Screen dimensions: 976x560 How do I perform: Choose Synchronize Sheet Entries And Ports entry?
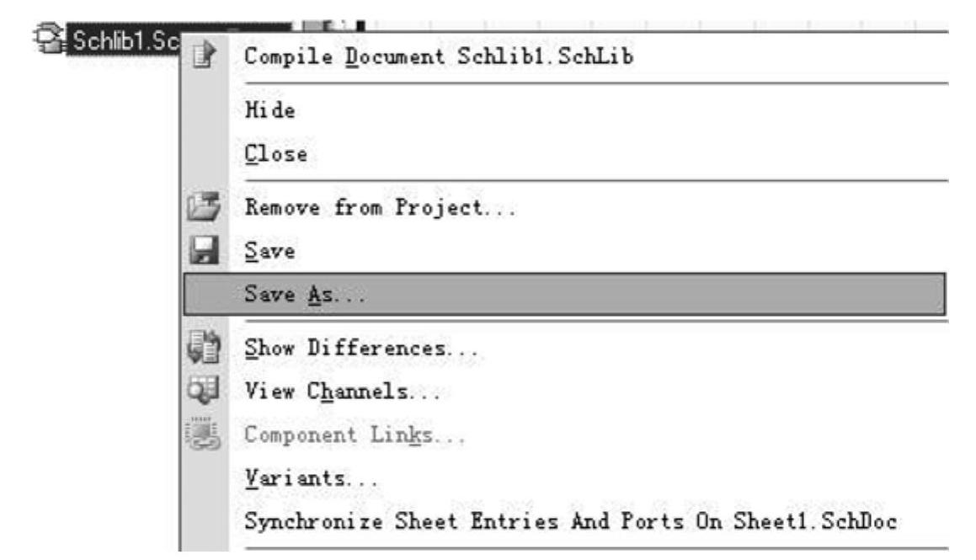(570, 520)
